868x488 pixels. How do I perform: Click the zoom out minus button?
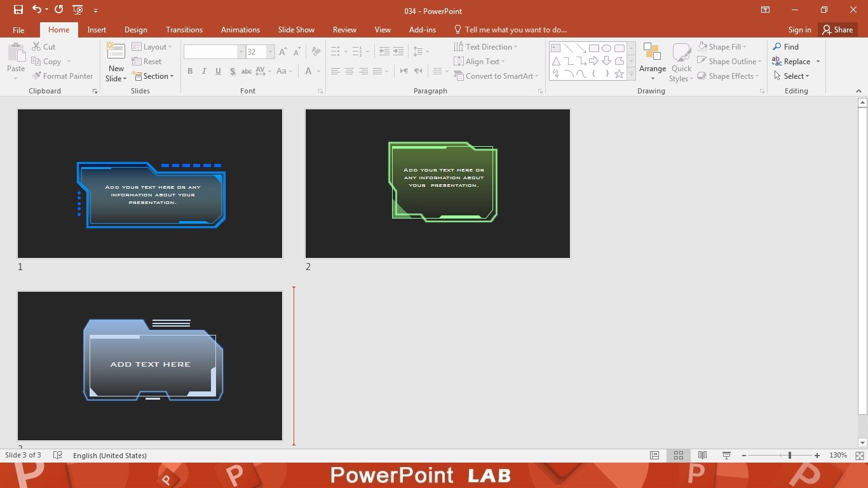pos(744,456)
